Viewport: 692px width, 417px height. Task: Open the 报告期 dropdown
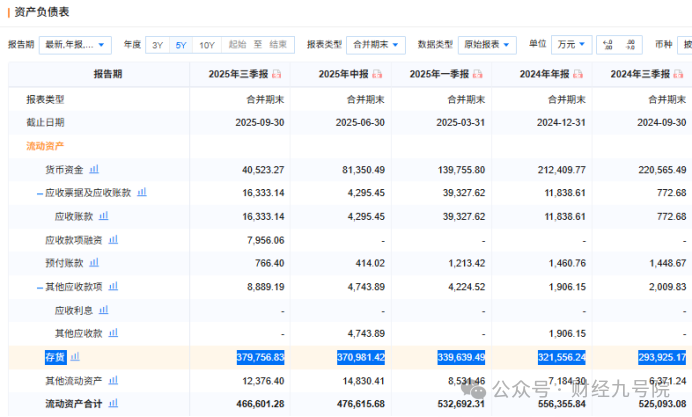tap(75, 45)
